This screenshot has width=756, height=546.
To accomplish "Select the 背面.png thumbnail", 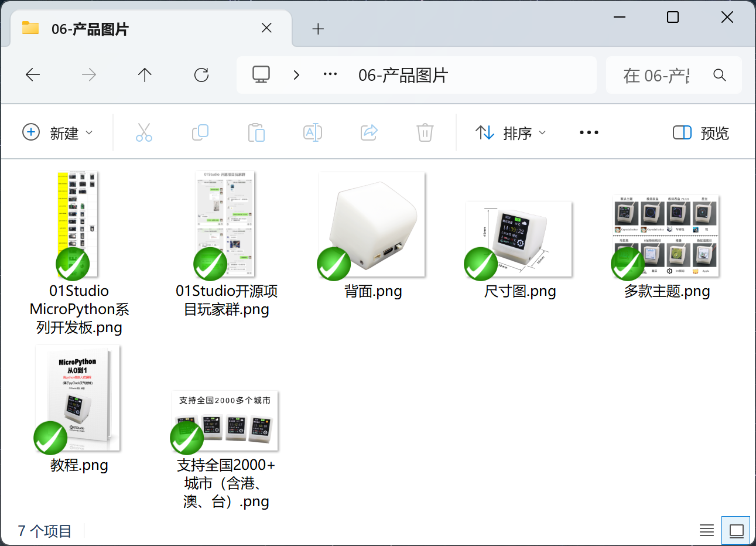I will 372,224.
